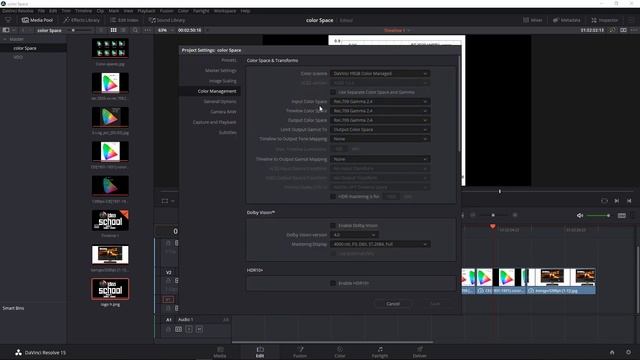Screen dimensions: 640x360
Task: Open Dolby Vision version dropdown
Action: coord(354,235)
